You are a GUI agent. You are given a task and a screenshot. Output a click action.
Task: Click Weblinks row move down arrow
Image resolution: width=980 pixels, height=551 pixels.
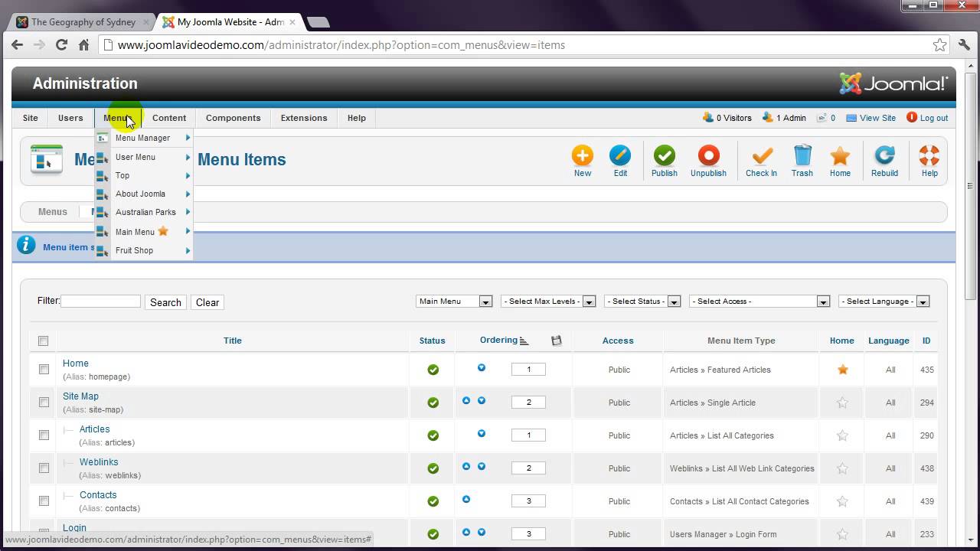click(x=482, y=466)
